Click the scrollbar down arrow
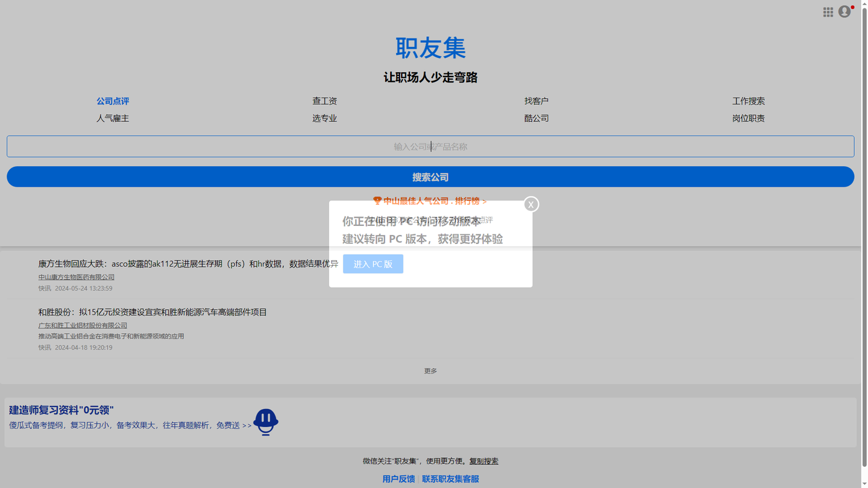The width and height of the screenshot is (868, 488). pyautogui.click(x=864, y=484)
